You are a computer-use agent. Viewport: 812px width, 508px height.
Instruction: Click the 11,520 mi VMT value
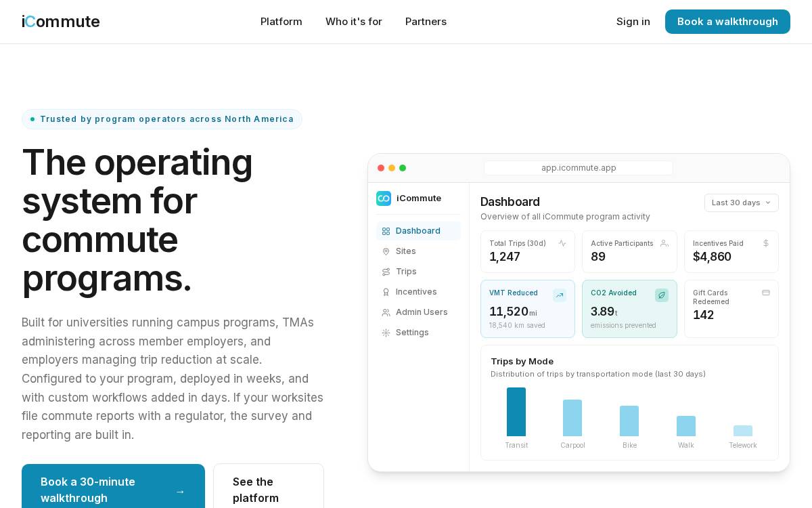(x=513, y=312)
